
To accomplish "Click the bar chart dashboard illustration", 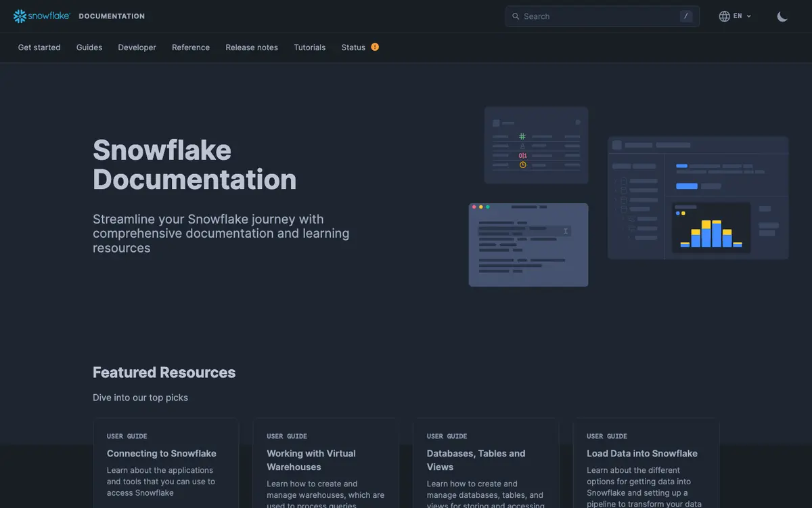I will pos(698,198).
